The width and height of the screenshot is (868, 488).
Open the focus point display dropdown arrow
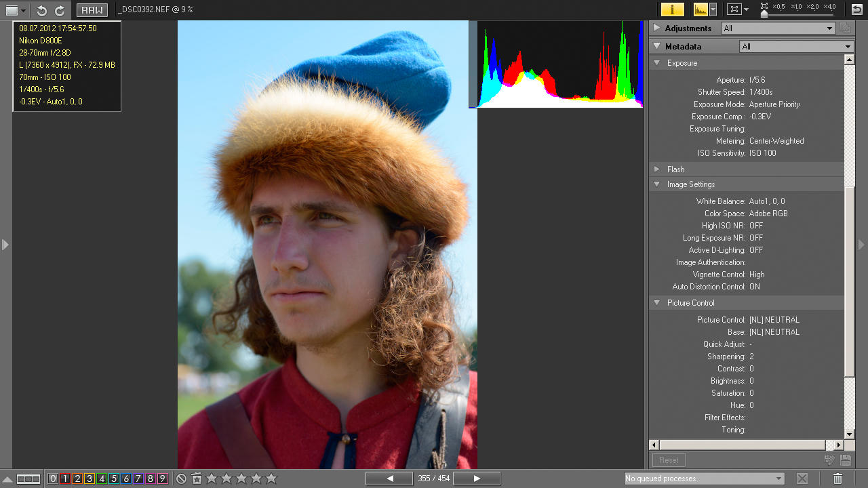tap(746, 9)
